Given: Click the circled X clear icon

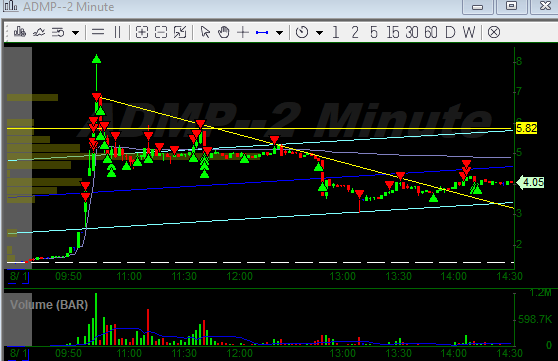Looking at the screenshot, I should pos(494,32).
